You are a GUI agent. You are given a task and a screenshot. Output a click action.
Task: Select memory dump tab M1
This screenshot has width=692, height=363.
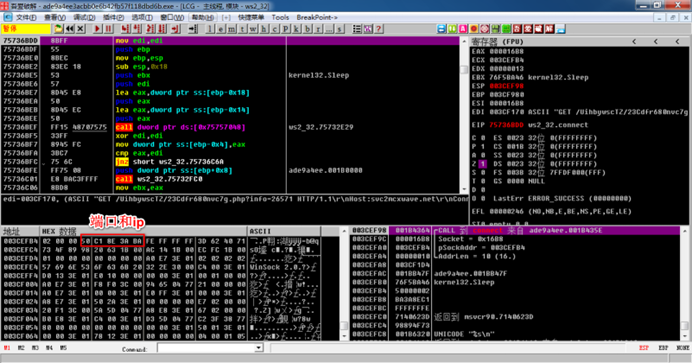7,348
